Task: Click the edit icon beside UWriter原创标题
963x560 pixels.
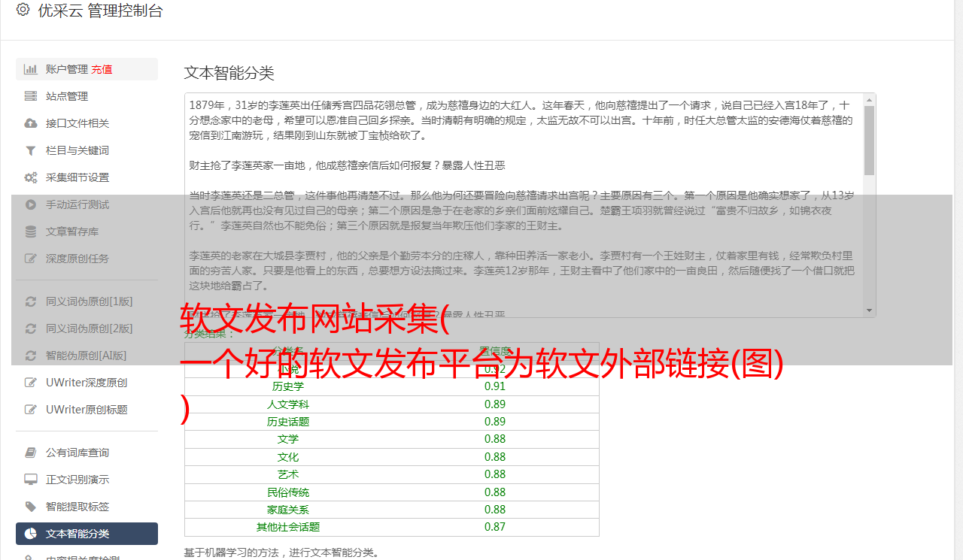Action: pos(31,410)
